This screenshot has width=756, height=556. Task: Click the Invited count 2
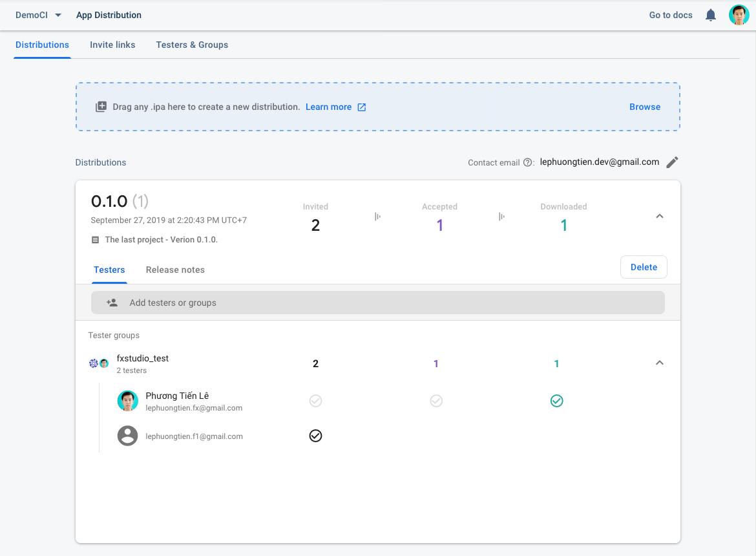pyautogui.click(x=315, y=225)
